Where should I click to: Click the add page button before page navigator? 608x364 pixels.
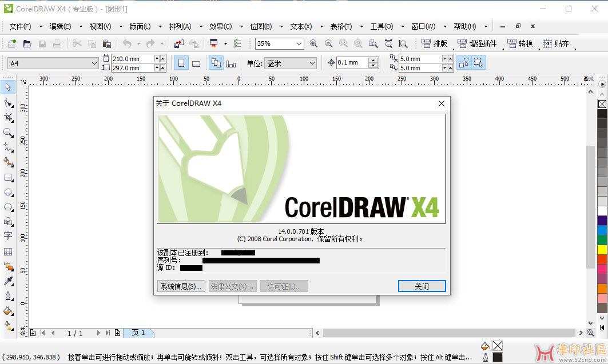[x=33, y=333]
